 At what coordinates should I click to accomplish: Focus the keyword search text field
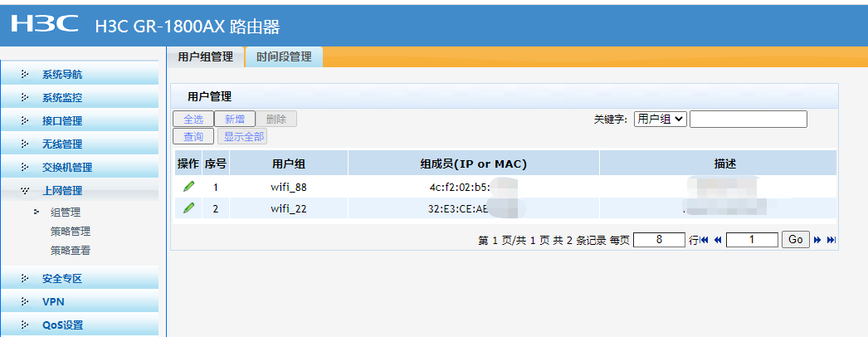pyautogui.click(x=748, y=119)
